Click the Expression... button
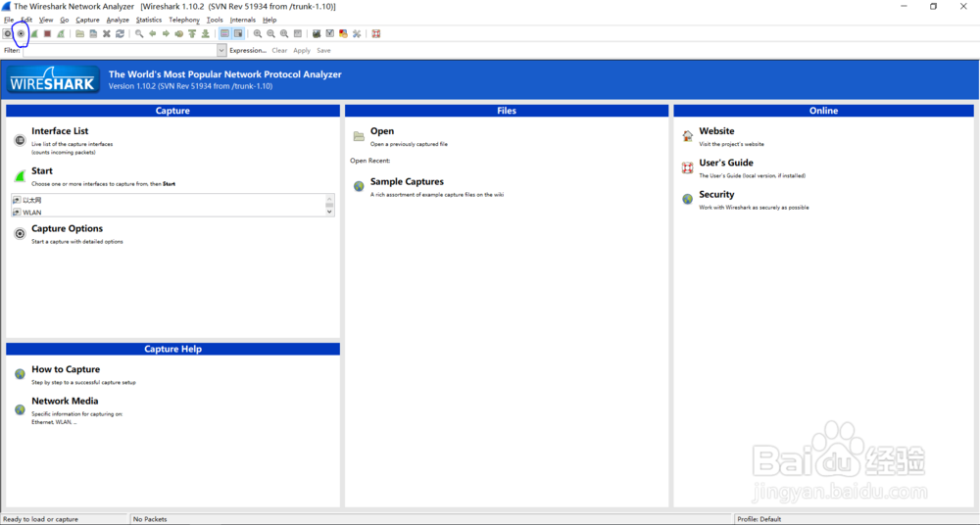The height and width of the screenshot is (525, 980). point(248,51)
